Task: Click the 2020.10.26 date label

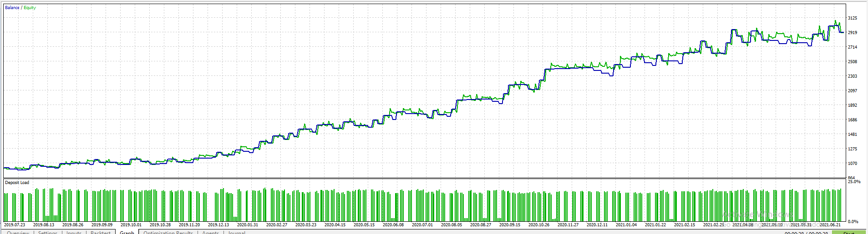Action: (539, 225)
